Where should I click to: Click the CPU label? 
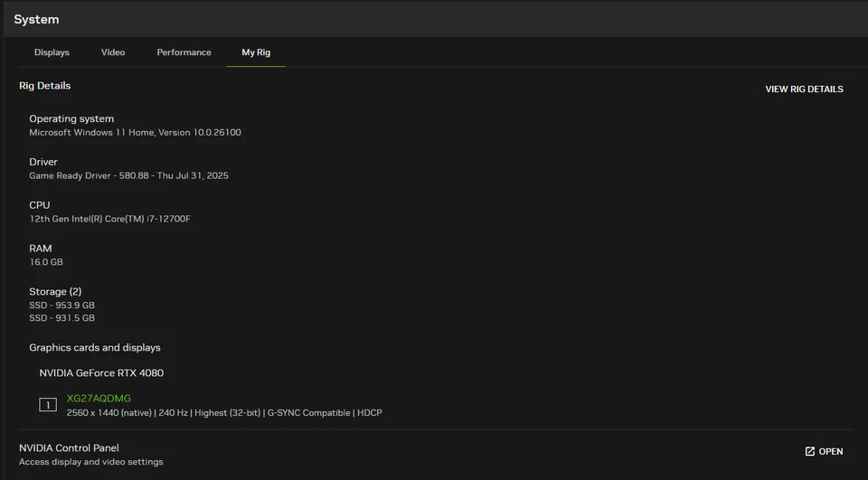pos(39,205)
